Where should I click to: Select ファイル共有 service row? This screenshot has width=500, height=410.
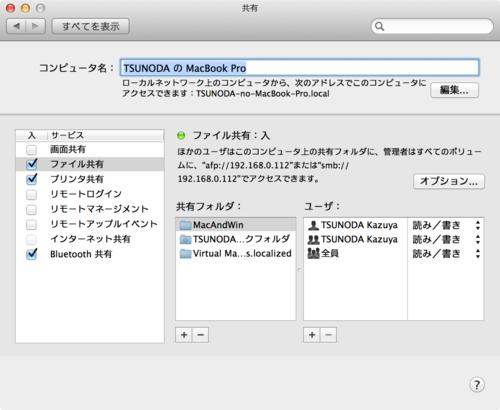pos(90,164)
